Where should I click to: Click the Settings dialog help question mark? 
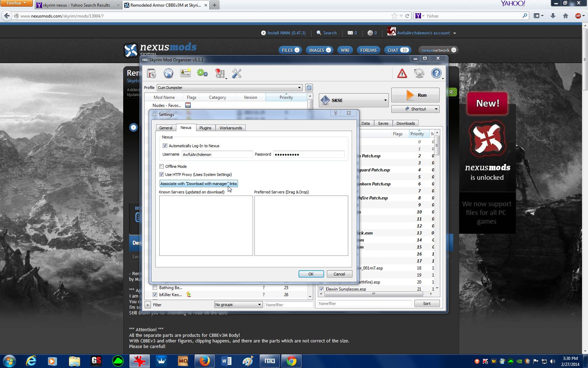(x=335, y=113)
